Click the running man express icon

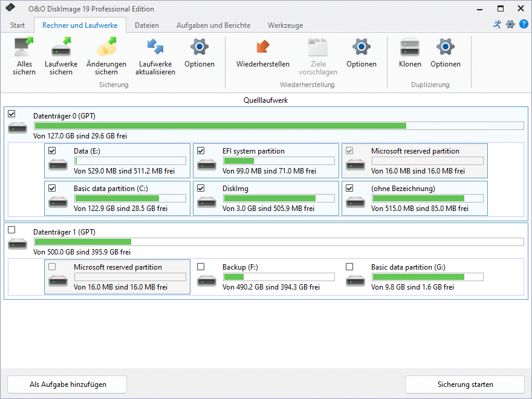click(497, 24)
